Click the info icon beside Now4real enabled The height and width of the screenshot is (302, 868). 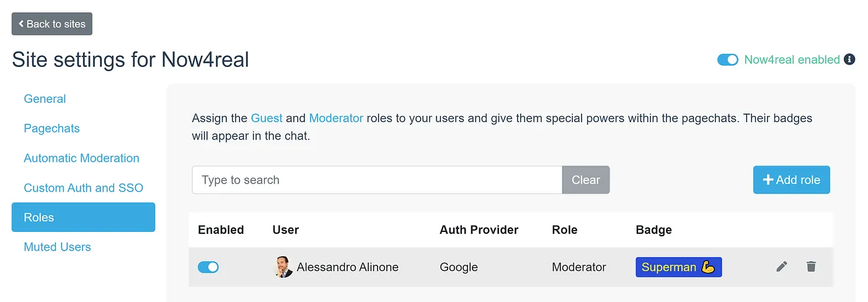click(x=850, y=60)
